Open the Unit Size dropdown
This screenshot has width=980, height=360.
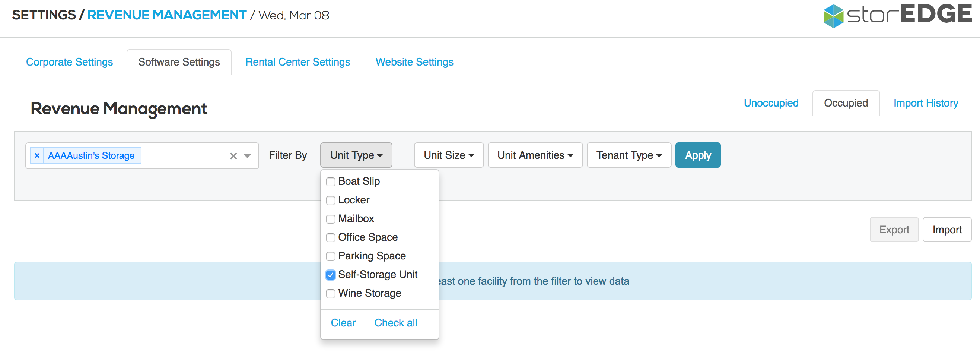click(449, 155)
